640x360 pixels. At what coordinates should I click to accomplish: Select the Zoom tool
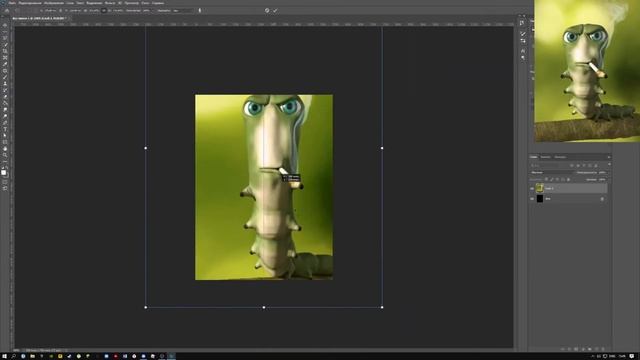tap(5, 155)
